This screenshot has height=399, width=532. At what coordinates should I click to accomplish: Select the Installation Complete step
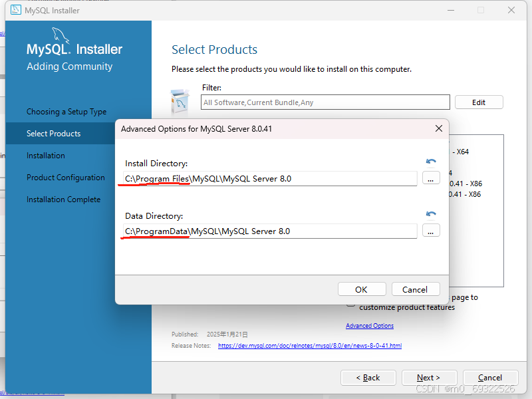tap(63, 199)
